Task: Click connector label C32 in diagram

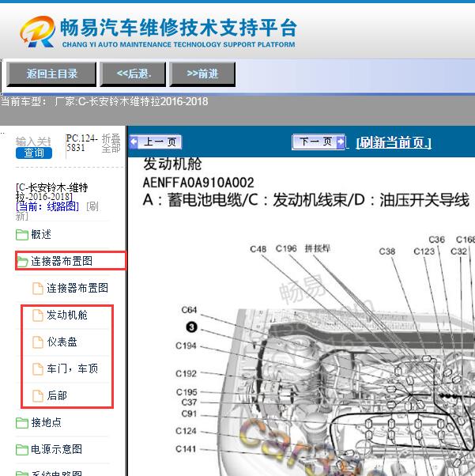Action: coord(458,251)
